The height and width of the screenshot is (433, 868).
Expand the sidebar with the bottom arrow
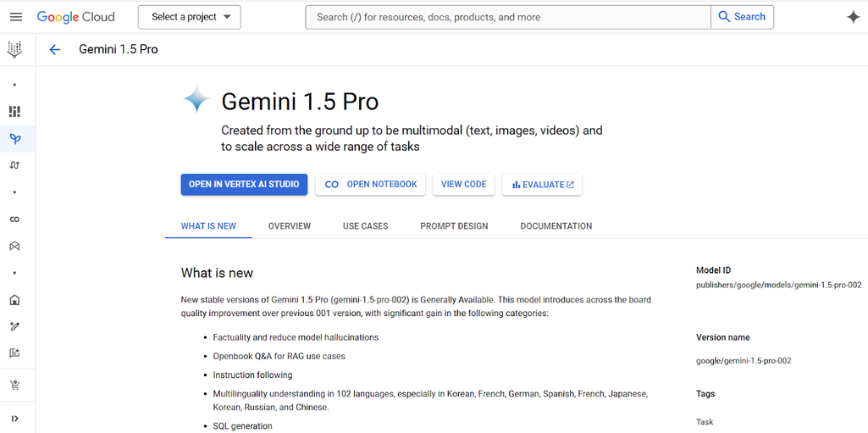coord(15,419)
